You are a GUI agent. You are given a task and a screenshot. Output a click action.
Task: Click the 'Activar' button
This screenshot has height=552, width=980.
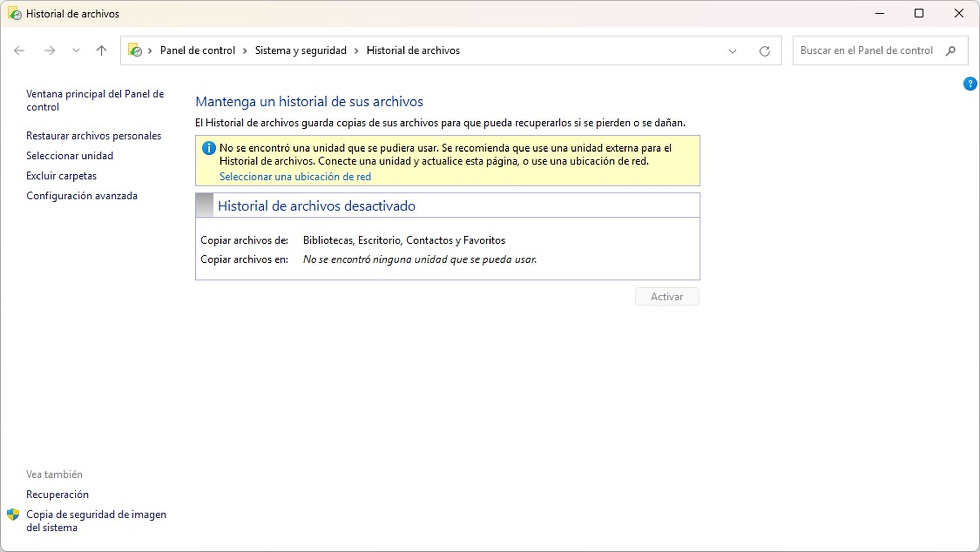tap(667, 296)
